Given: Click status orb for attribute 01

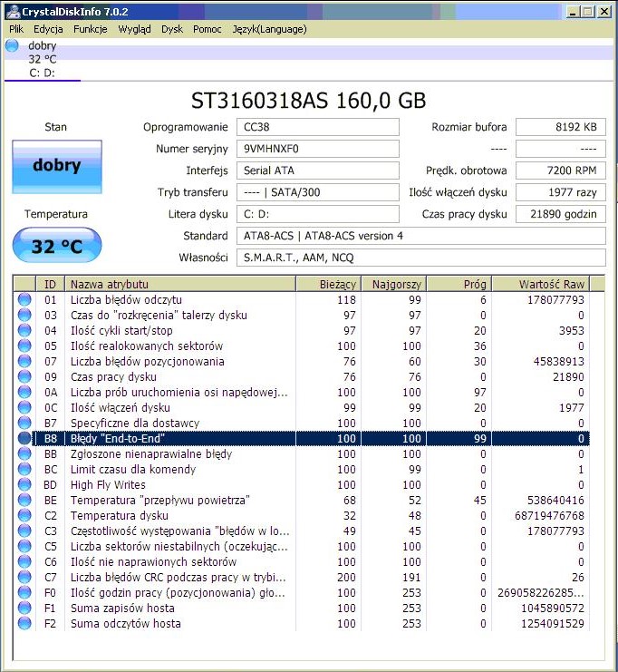Looking at the screenshot, I should [x=24, y=299].
